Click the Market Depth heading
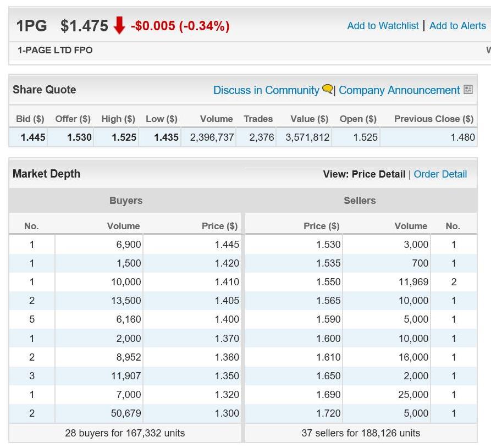Viewport: 491px width, 448px height. pyautogui.click(x=46, y=174)
